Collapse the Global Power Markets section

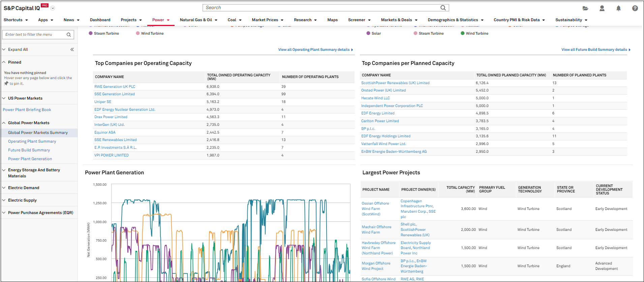tap(29, 123)
